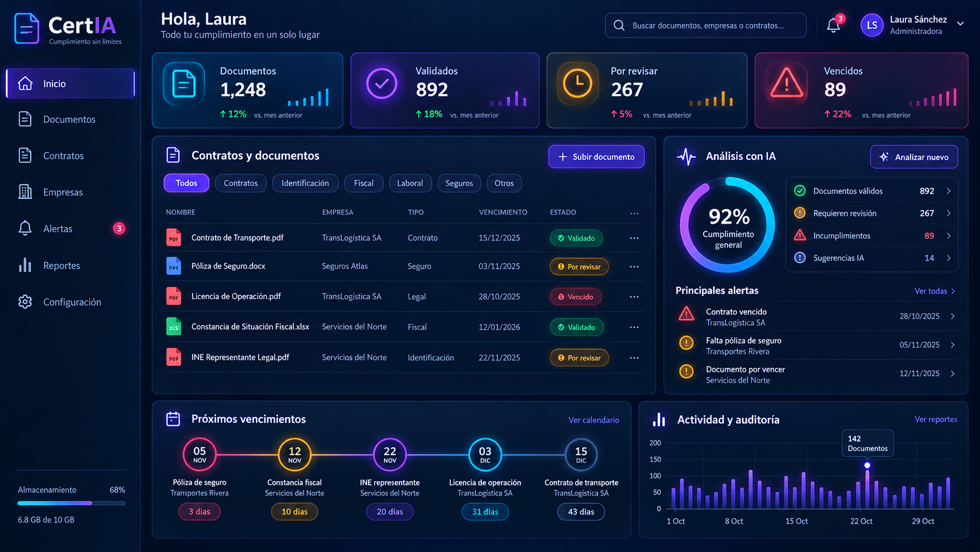
Task: Open the Falta póliza de seguro alert chevron
Action: point(953,345)
